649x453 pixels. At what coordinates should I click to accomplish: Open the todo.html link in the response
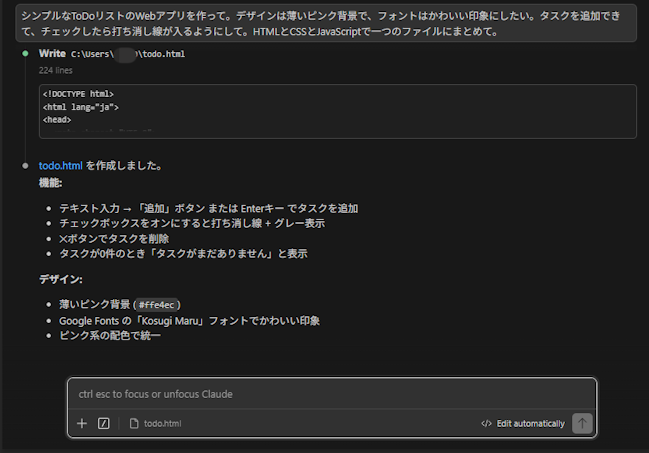[x=60, y=166]
